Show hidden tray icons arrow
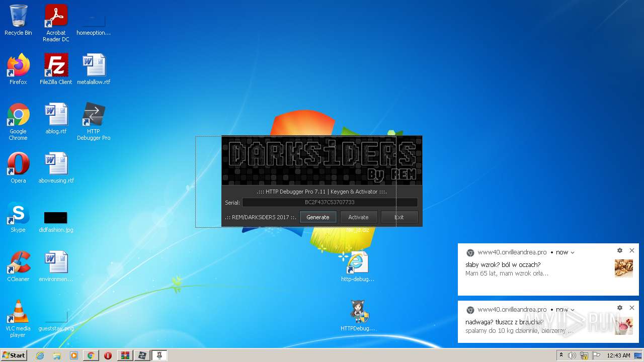 [x=561, y=355]
